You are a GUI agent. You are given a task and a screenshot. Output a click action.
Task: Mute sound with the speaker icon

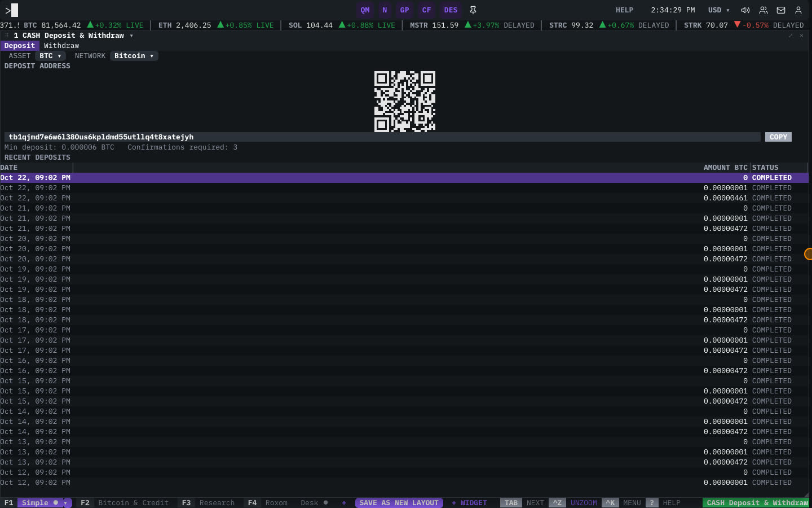tap(745, 10)
